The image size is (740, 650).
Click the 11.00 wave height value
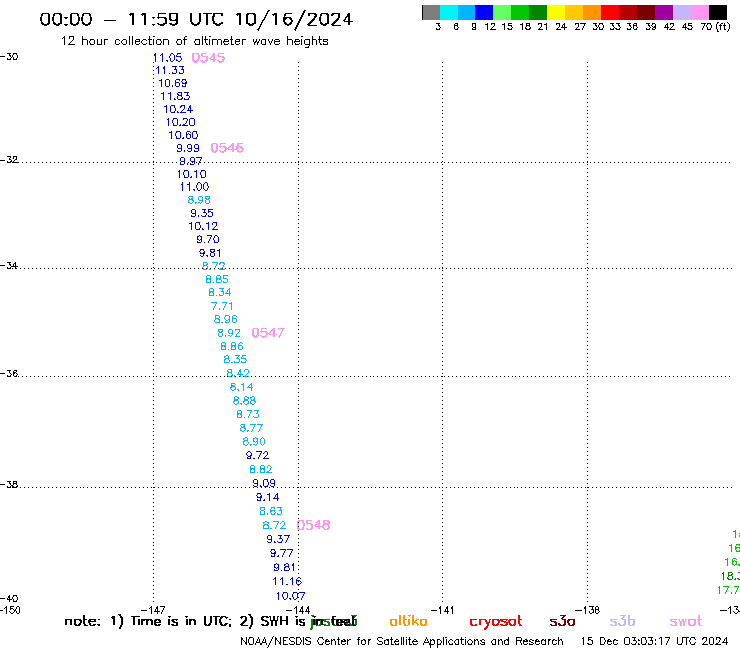click(x=194, y=187)
